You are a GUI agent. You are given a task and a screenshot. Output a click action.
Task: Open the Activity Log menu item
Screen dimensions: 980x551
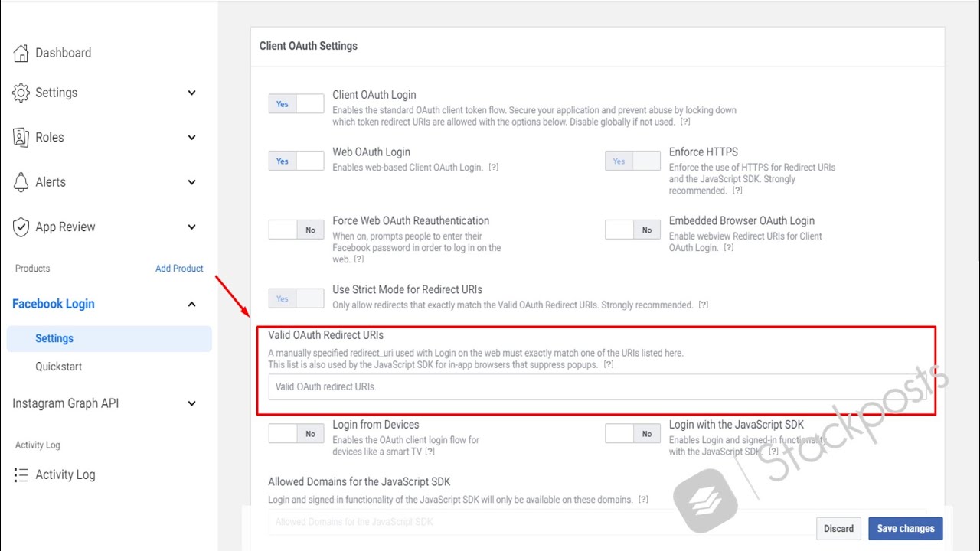[x=65, y=474]
